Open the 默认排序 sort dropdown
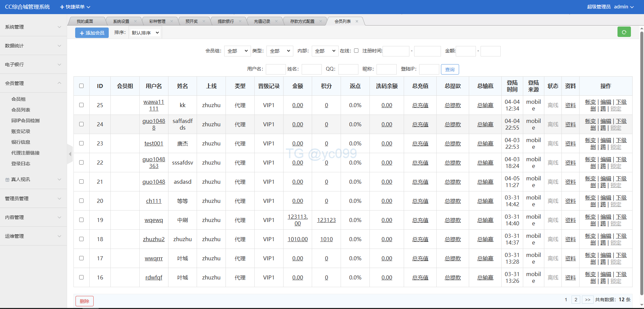The width and height of the screenshot is (644, 309). 145,33
